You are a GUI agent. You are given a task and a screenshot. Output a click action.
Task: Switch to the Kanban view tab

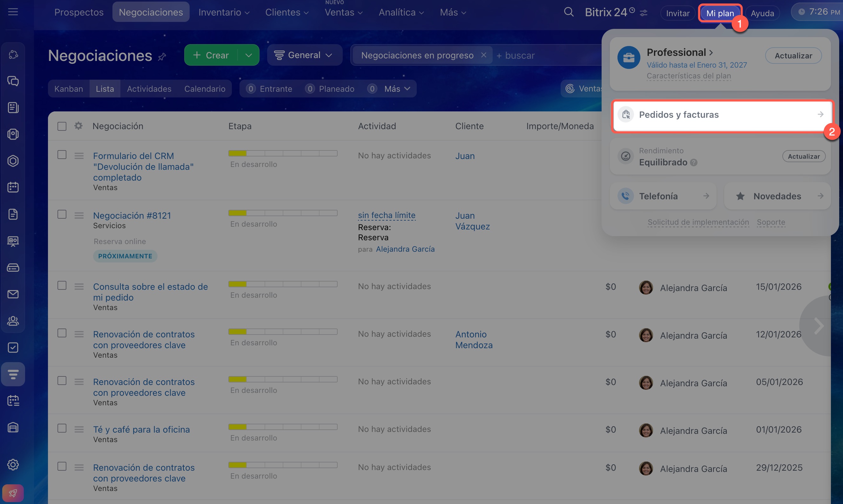coord(69,89)
